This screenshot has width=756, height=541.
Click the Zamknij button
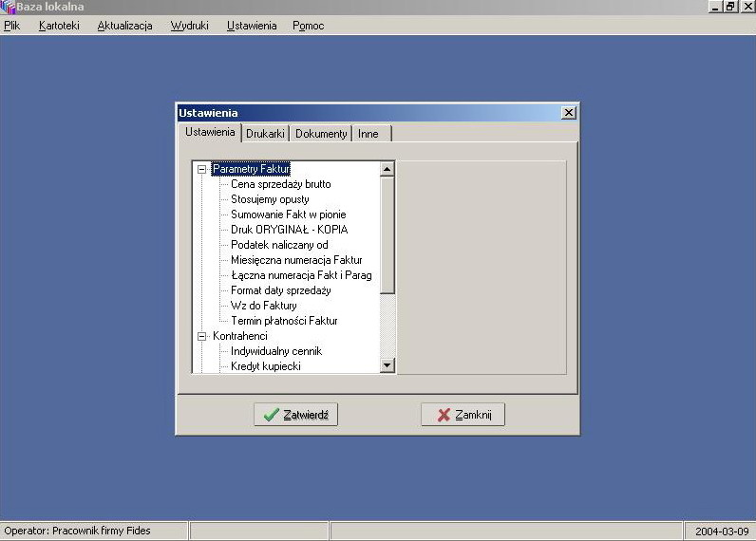(463, 415)
